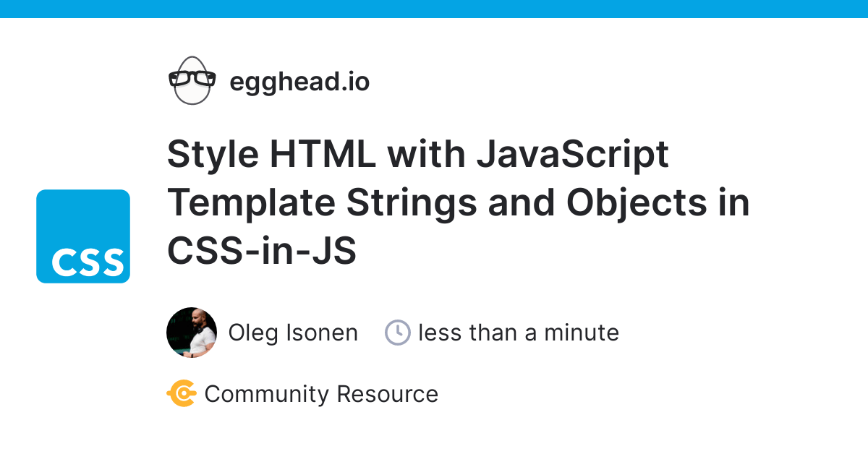Viewport: 868px width, 454px height.
Task: Click the blue banner strip at top
Action: click(434, 9)
